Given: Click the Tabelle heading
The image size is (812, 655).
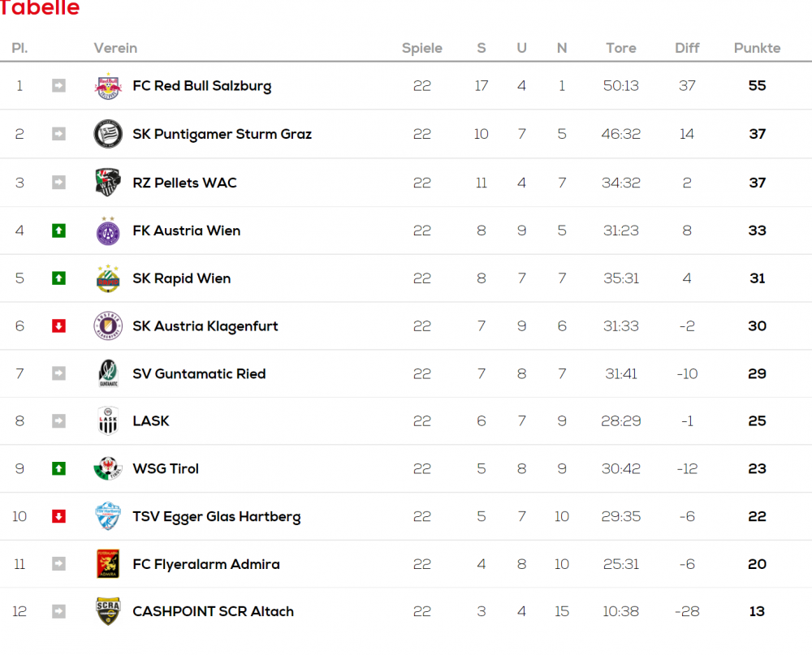Looking at the screenshot, I should click(40, 9).
